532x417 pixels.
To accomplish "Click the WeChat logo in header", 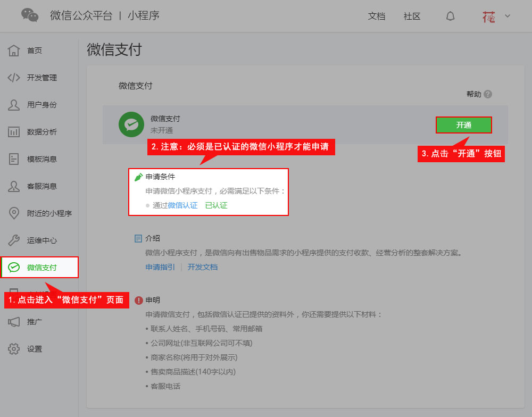I will (x=30, y=15).
